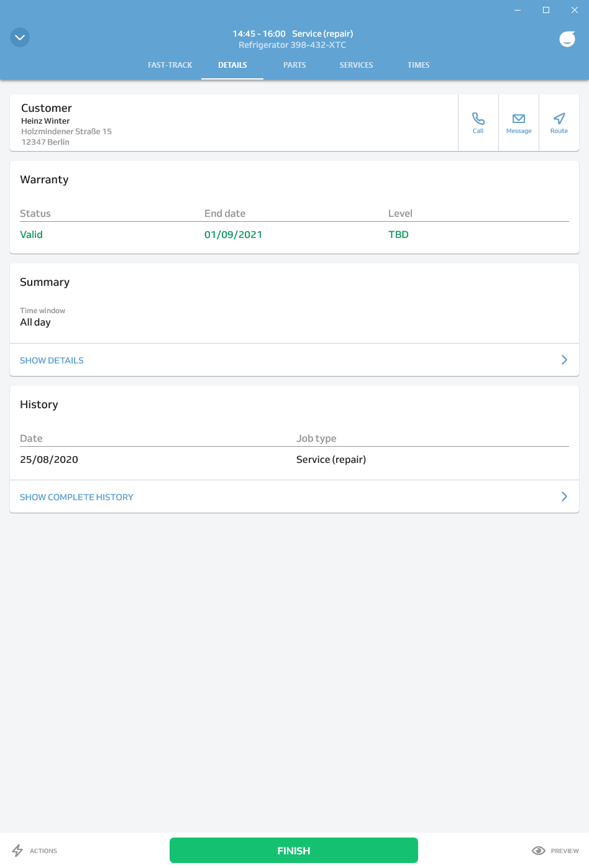Click the customer name Heinz Winter

[x=45, y=121]
